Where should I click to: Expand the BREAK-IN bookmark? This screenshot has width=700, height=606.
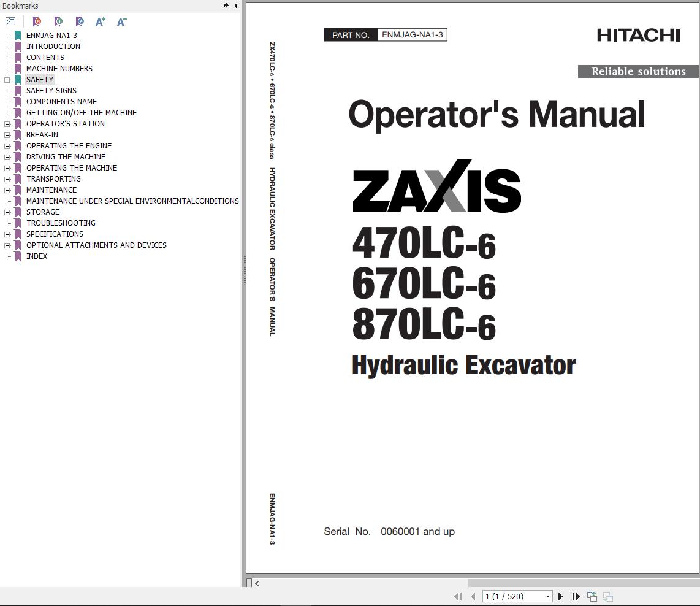(x=7, y=135)
